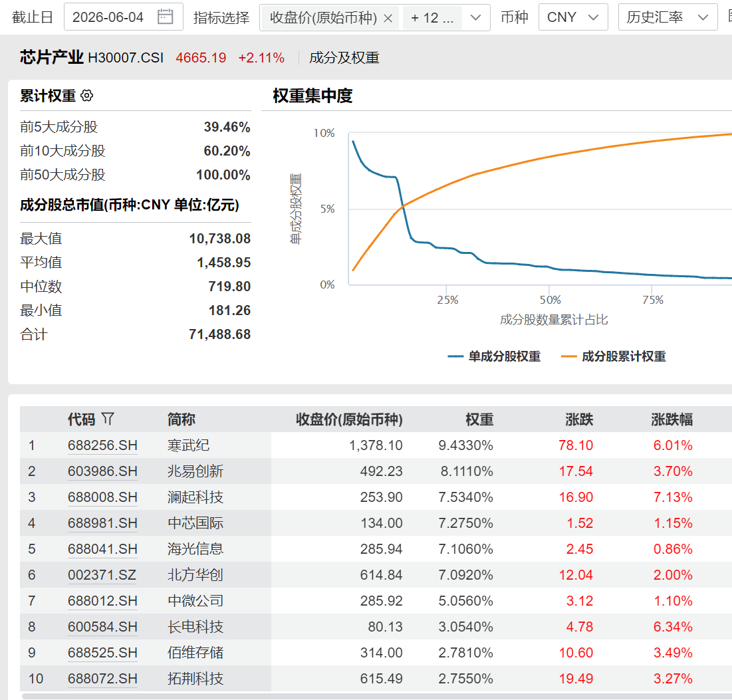Screen dimensions: 732x700
Task: Click the 1,378.10 closing price cell
Action: (x=376, y=445)
